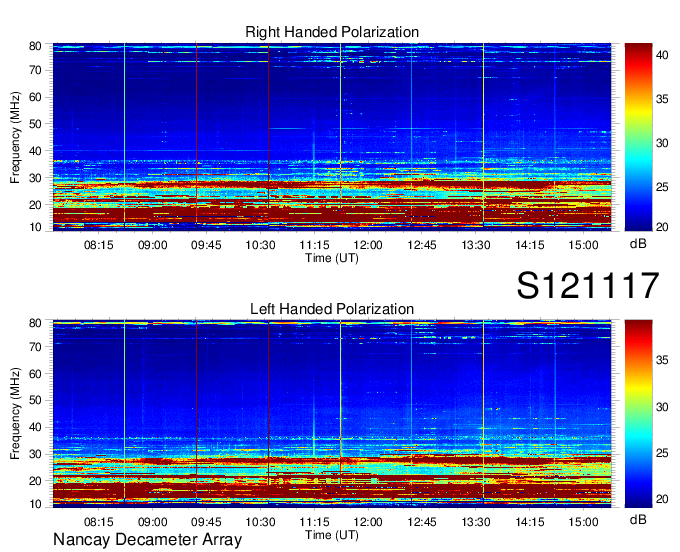Screen dimensions: 680x552
Task: Click 50 frequency tick of Left Handed plot
Action: click(x=35, y=400)
